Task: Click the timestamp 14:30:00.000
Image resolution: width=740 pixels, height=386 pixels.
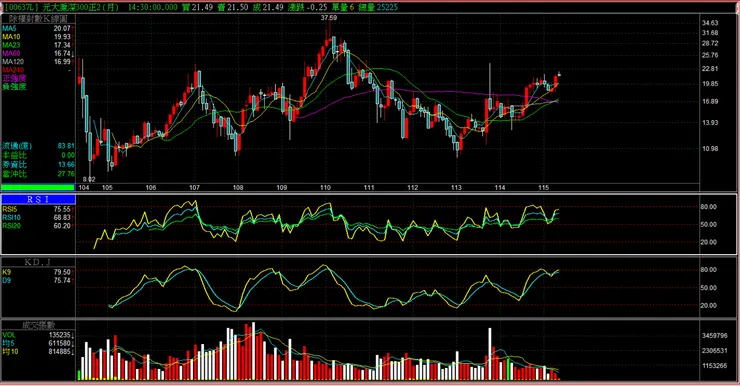Action: [153, 7]
